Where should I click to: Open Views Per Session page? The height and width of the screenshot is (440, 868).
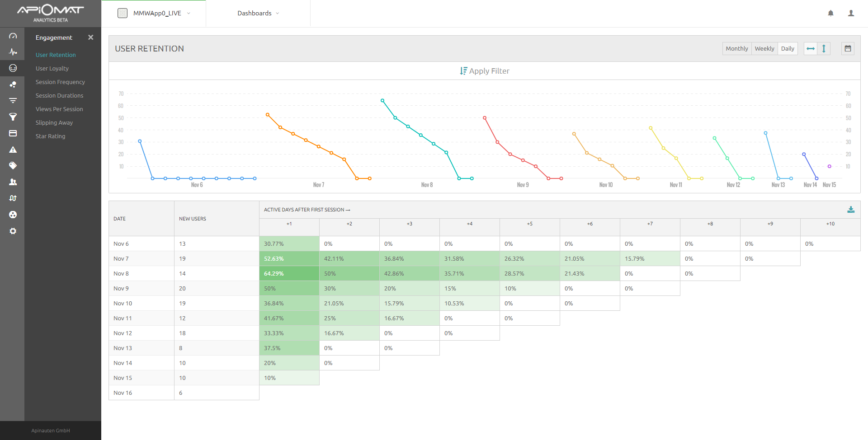[59, 109]
